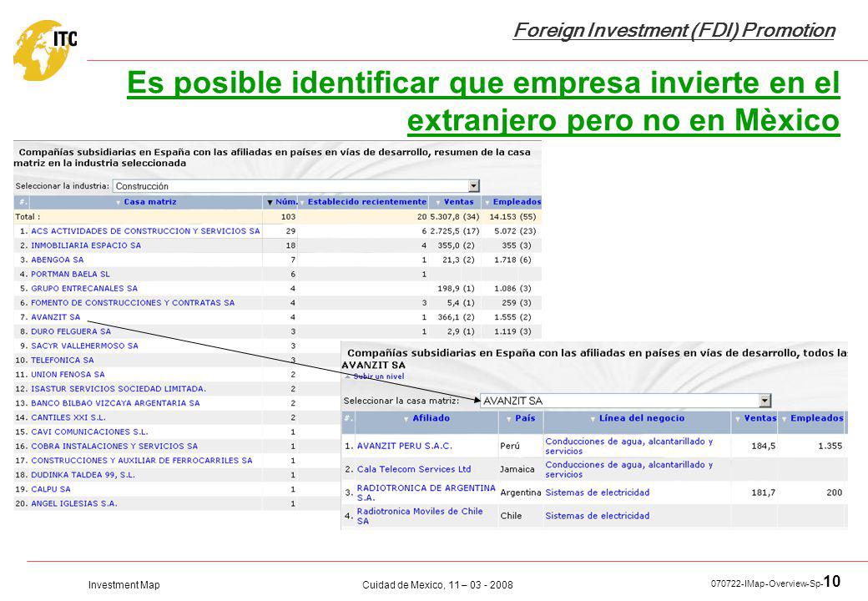Open the ANGEL IGLESIAS S.A. link

point(74,505)
